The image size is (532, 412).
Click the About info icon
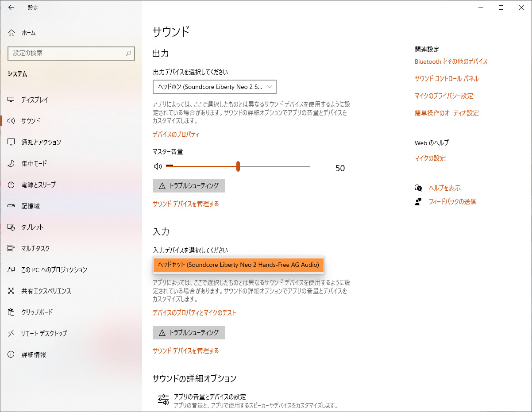11,354
